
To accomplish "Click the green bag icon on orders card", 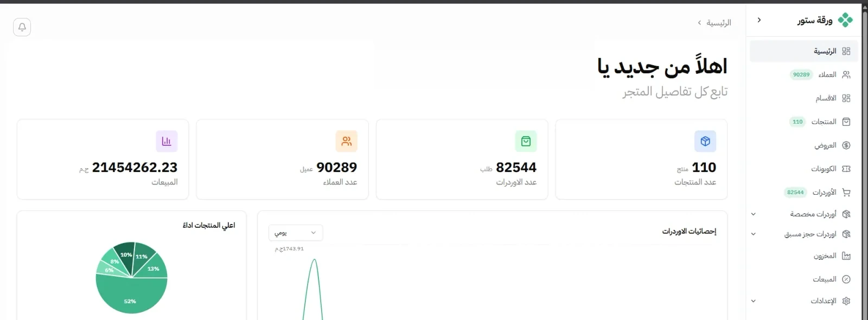I will 526,142.
